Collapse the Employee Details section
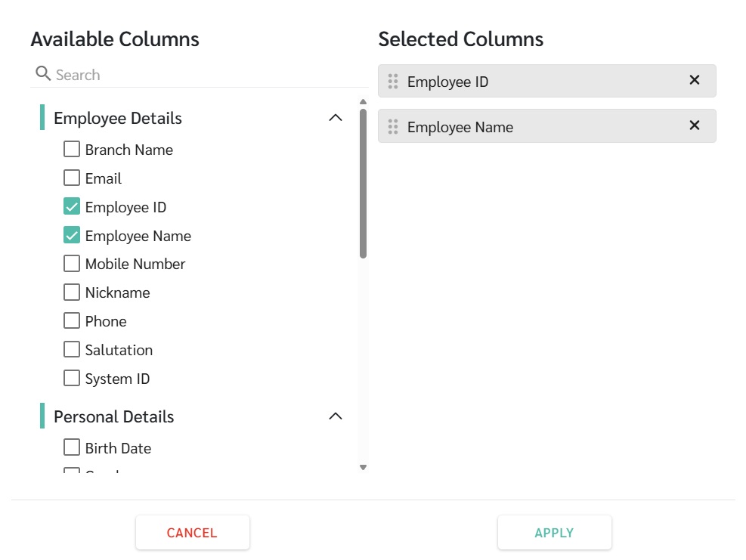The image size is (746, 560). point(336,118)
